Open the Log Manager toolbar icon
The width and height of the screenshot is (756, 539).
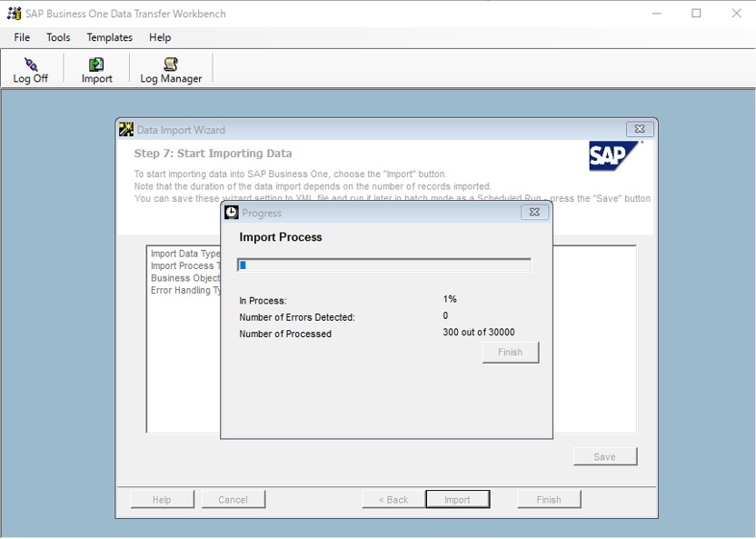point(171,70)
